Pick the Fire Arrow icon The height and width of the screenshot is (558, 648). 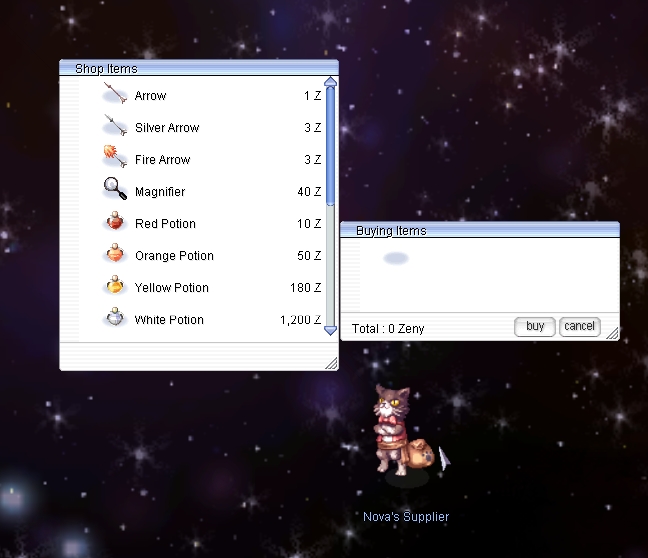coord(115,159)
